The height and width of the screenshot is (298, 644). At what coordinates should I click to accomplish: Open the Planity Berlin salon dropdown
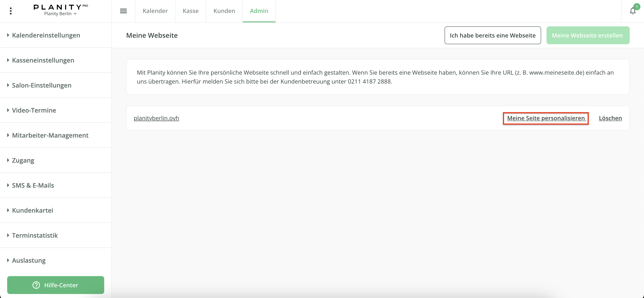pyautogui.click(x=60, y=14)
